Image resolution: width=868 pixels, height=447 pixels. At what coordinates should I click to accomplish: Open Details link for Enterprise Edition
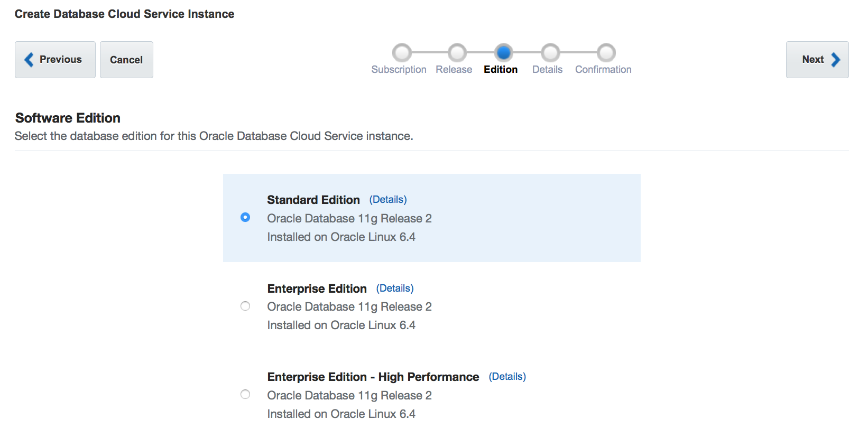395,288
